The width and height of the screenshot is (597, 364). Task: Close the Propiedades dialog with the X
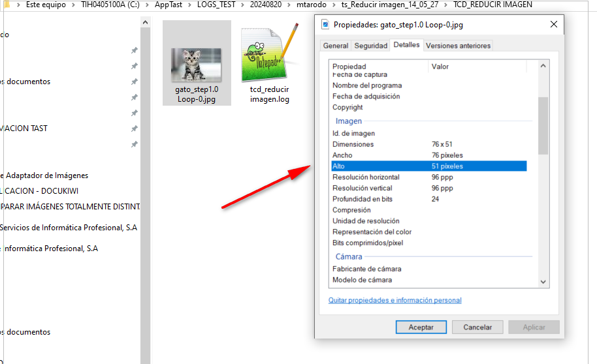pyautogui.click(x=554, y=25)
